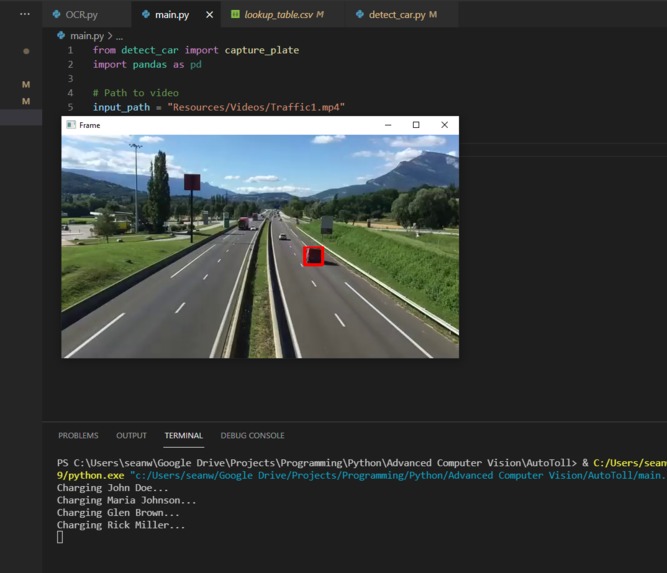Viewport: 667px width, 573px height.
Task: Maximize the Frame video window
Action: [416, 125]
